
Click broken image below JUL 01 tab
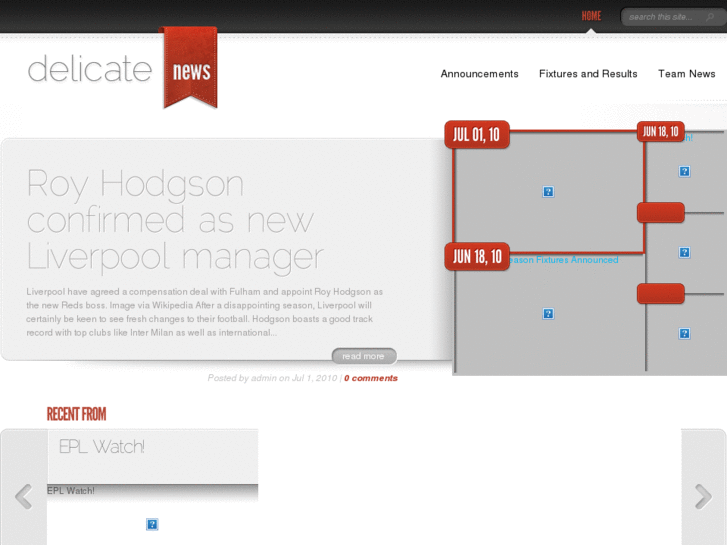click(x=548, y=192)
